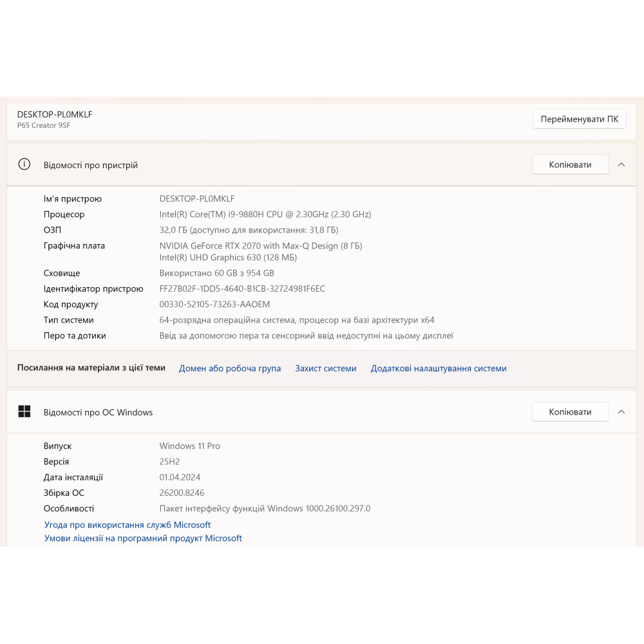Select the processor value Intel Core i9-9880H

coord(265,214)
